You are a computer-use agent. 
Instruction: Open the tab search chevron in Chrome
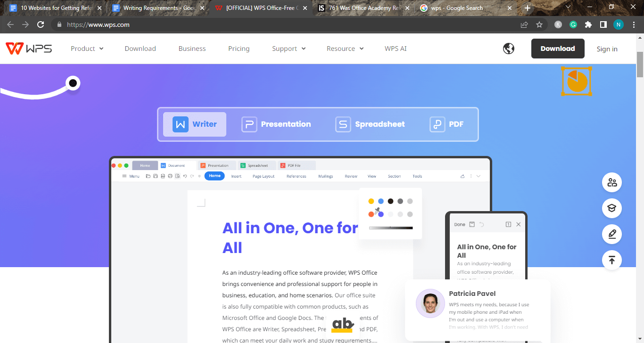568,8
